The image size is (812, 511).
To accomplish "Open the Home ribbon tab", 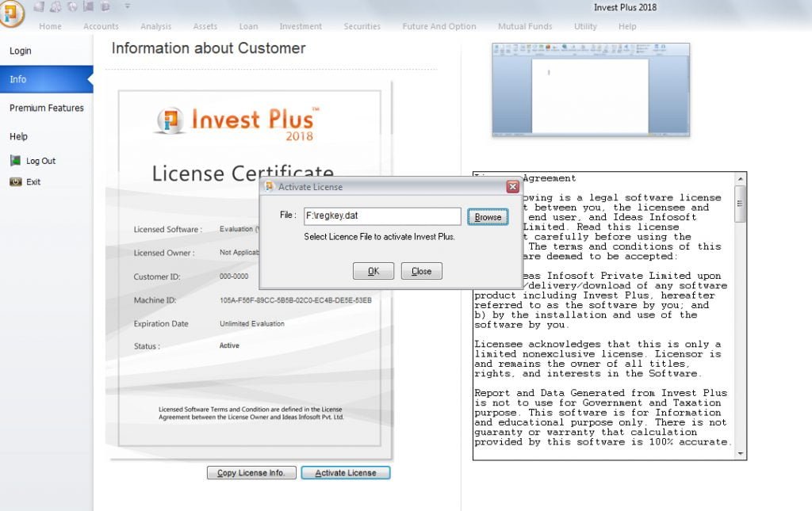I will tap(50, 26).
